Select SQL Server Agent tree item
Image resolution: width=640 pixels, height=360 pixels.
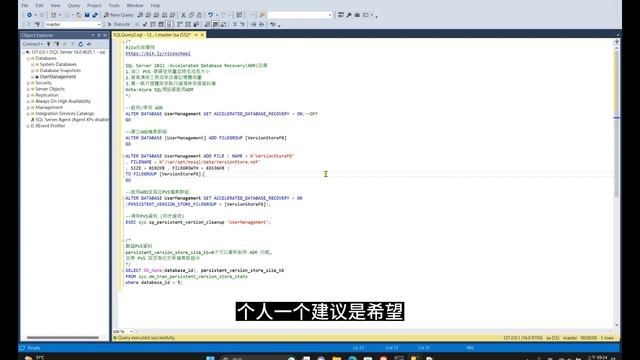pyautogui.click(x=72, y=120)
